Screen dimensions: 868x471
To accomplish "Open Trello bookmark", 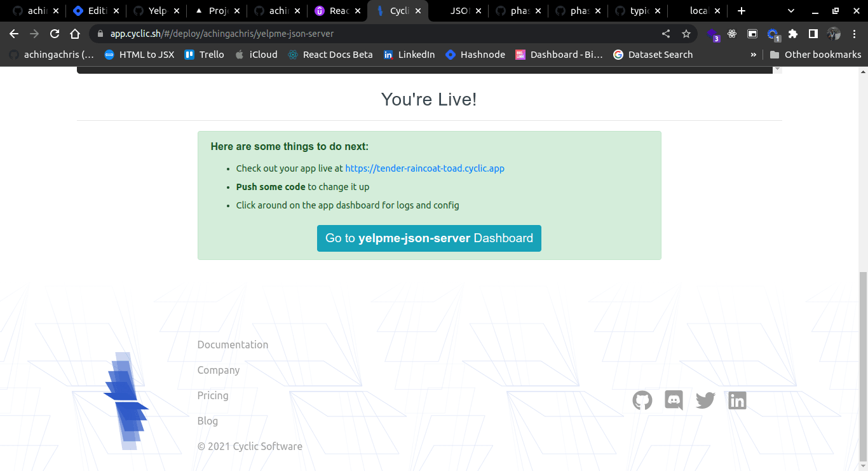I will tap(204, 55).
